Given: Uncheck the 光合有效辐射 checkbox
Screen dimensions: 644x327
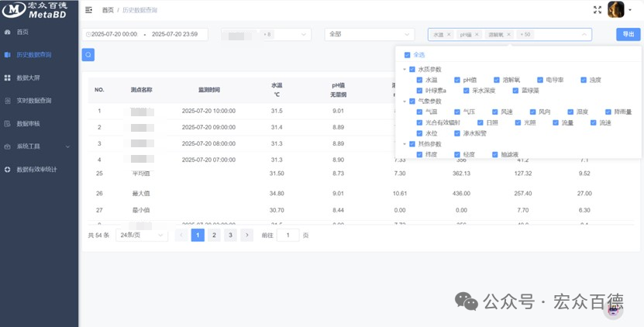Looking at the screenshot, I should pyautogui.click(x=419, y=122).
